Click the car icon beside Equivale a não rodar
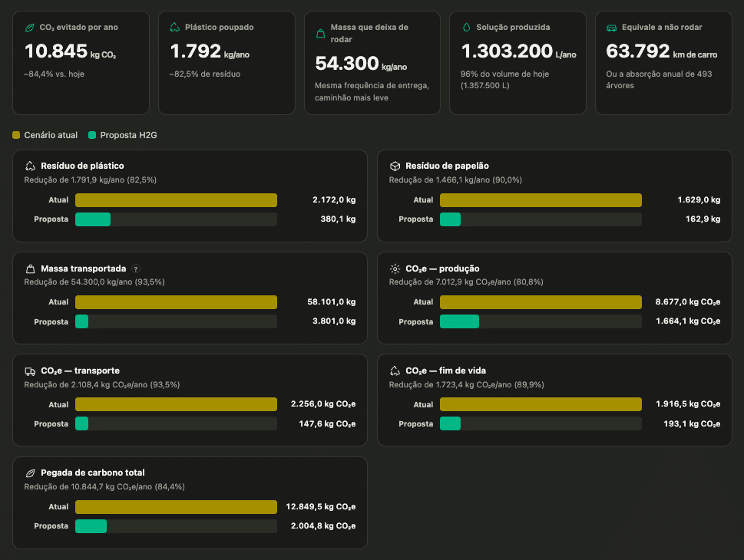Screen dimensions: 744x560 612,28
